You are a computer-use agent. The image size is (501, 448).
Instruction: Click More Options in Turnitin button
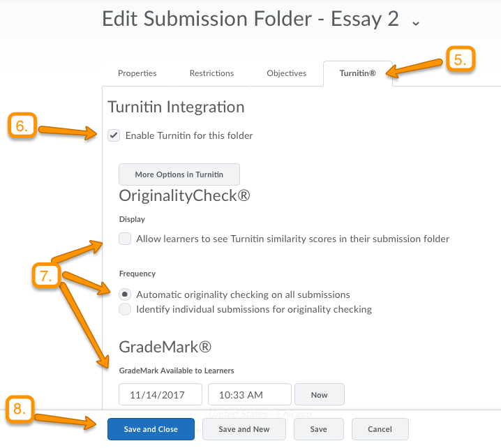[x=179, y=174]
